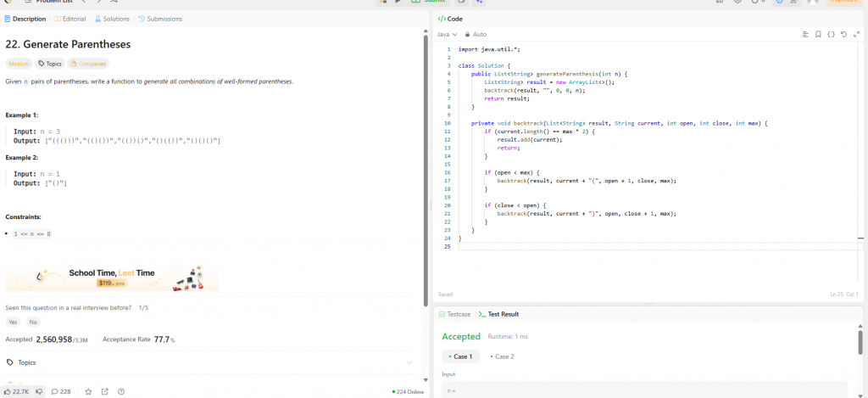Select the Case 1 result tab
This screenshot has width=868, height=398.
[x=460, y=356]
